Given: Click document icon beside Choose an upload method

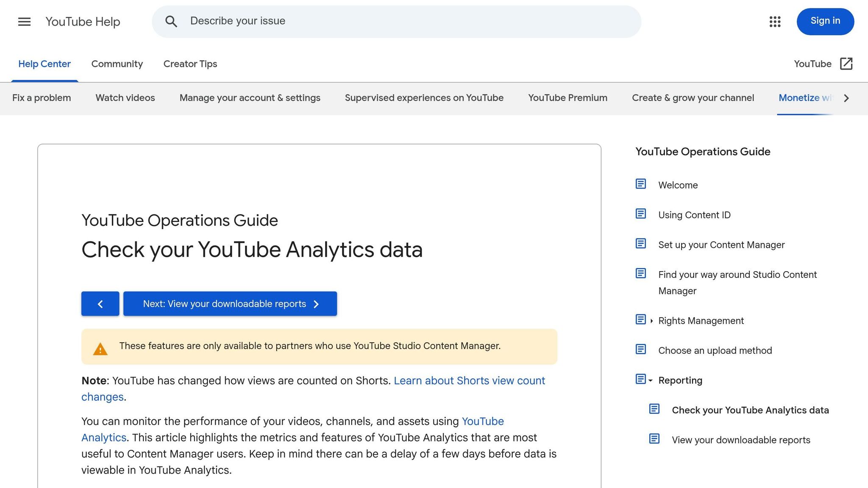Looking at the screenshot, I should coord(640,349).
